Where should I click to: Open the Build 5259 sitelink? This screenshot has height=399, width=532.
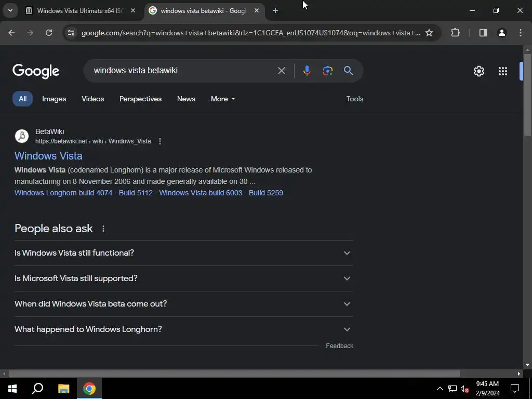(266, 193)
